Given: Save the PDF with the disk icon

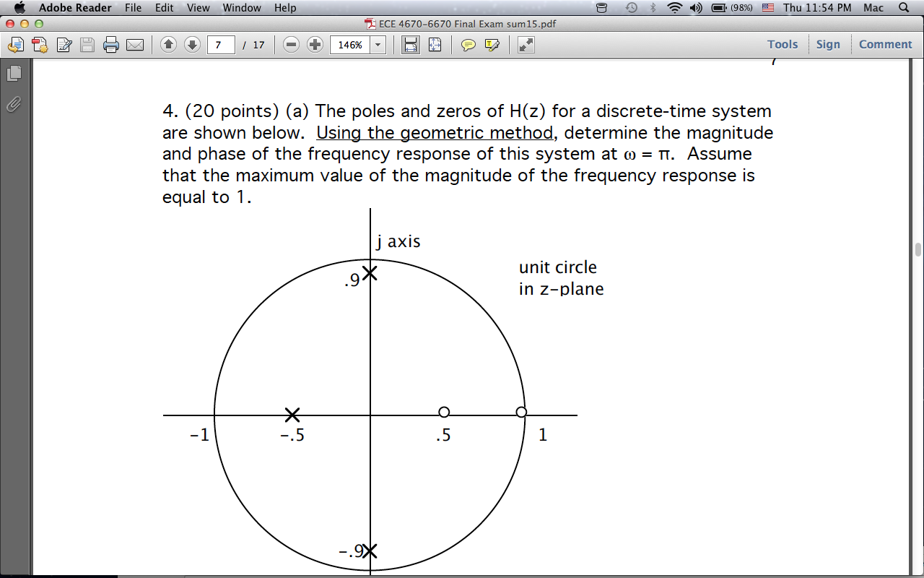Looking at the screenshot, I should [87, 44].
